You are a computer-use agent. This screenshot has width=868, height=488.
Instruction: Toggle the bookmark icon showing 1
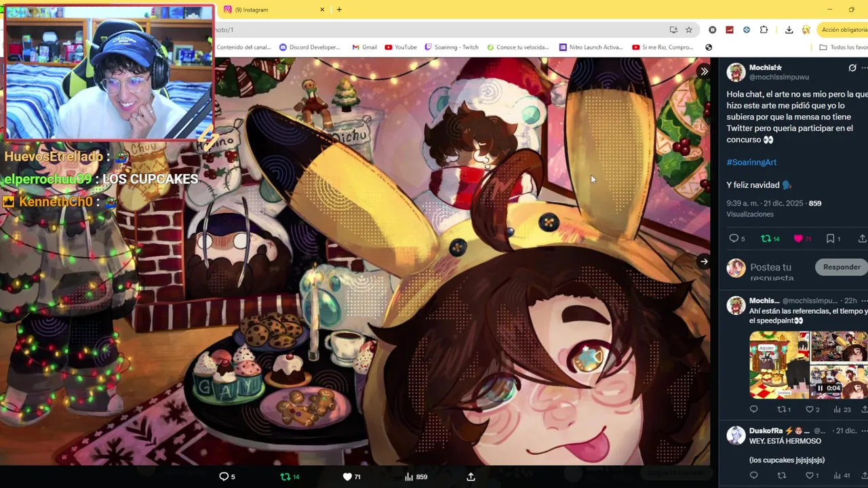(x=833, y=239)
